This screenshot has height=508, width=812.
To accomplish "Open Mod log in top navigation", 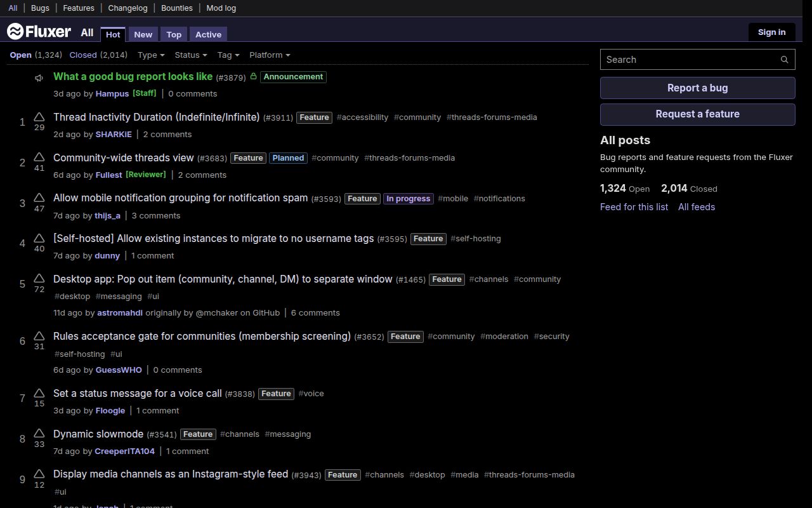I will (221, 8).
